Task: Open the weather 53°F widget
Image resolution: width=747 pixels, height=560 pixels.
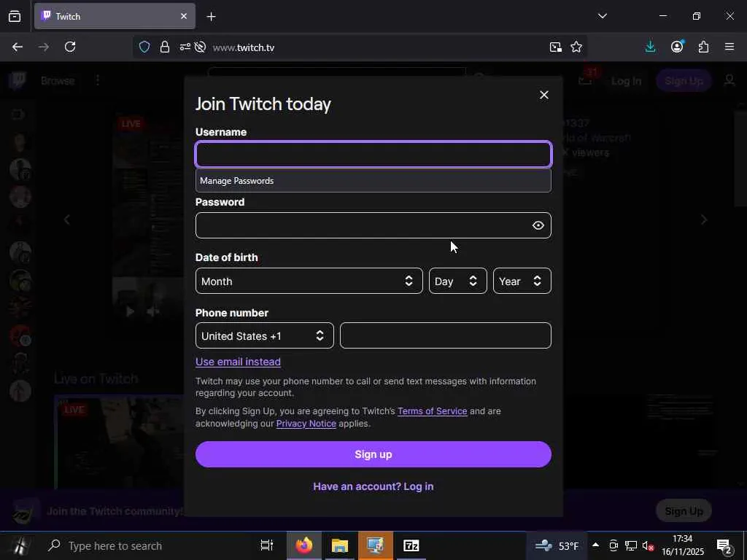Action: [x=557, y=545]
